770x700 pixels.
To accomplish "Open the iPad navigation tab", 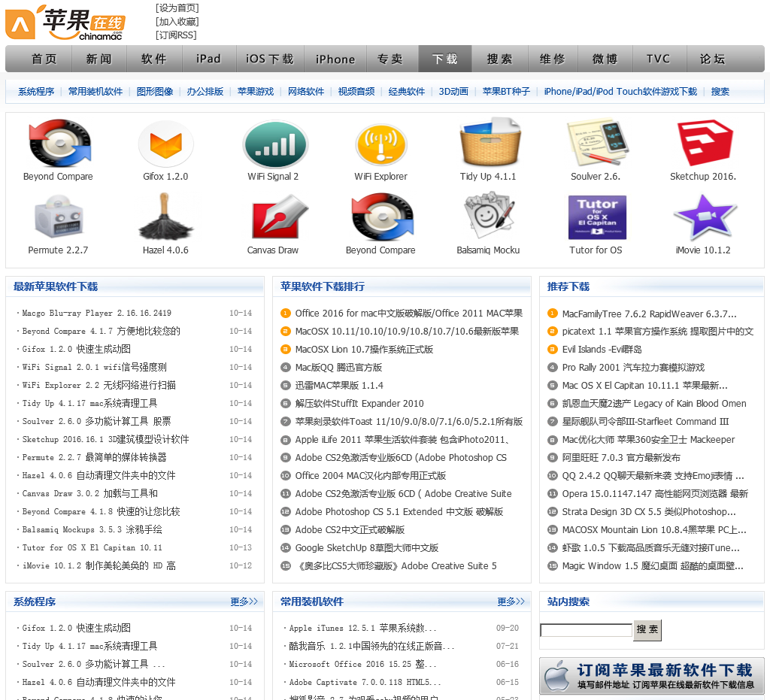I will pos(209,59).
